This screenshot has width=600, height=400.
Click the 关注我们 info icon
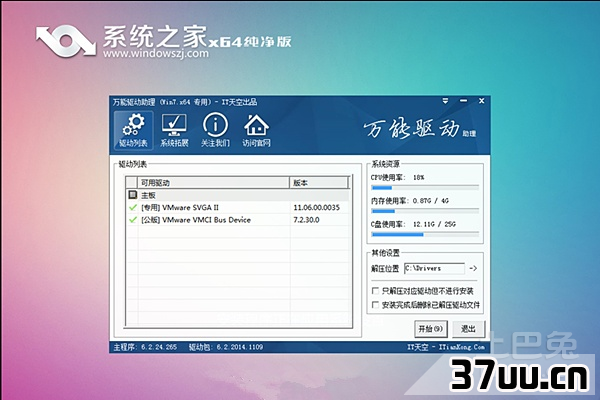point(215,131)
